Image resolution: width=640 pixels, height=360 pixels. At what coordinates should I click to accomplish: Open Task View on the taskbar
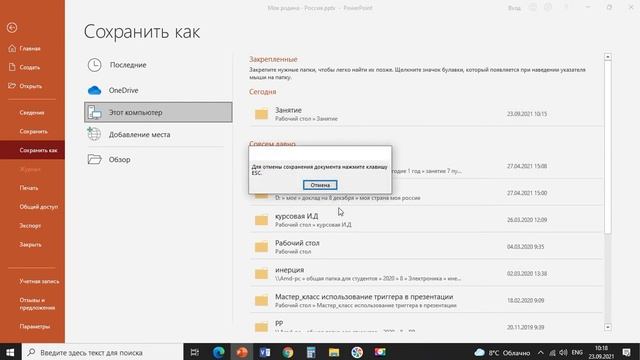pos(195,352)
